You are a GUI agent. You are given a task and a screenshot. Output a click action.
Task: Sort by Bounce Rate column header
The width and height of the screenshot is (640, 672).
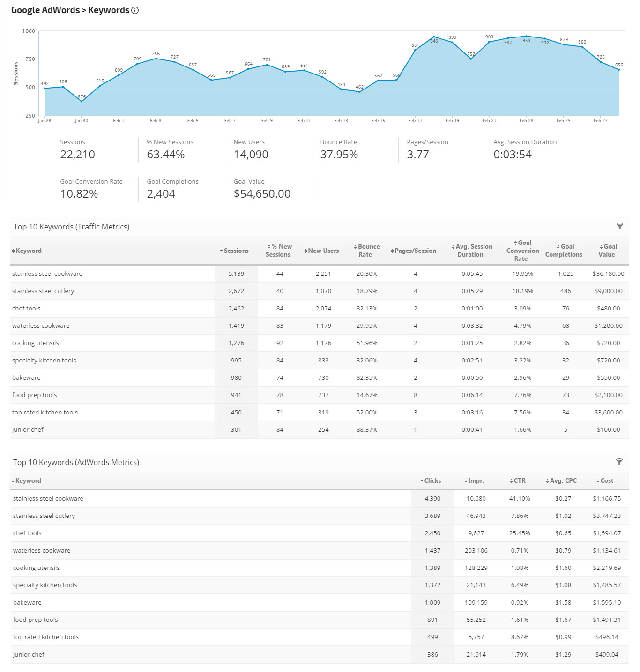click(x=368, y=251)
